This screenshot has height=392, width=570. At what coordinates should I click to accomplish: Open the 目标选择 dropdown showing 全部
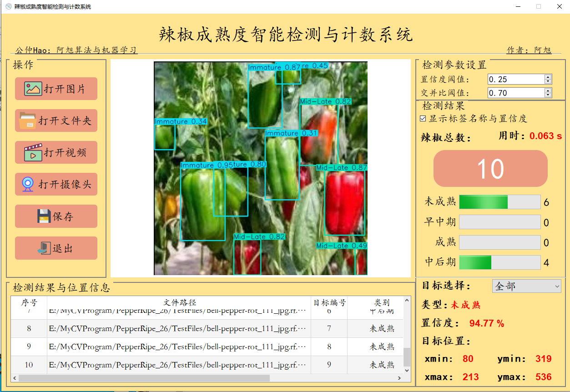tap(526, 286)
